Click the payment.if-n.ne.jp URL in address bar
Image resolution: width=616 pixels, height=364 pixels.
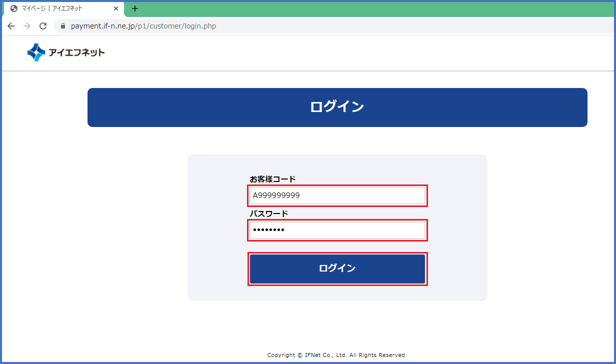(x=102, y=26)
